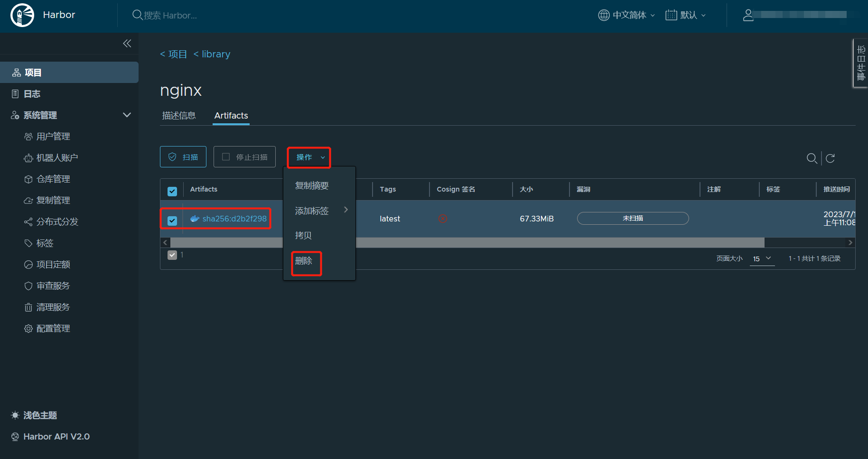868x459 pixels.
Task: Open 机器人账户 robot accounts
Action: point(57,158)
